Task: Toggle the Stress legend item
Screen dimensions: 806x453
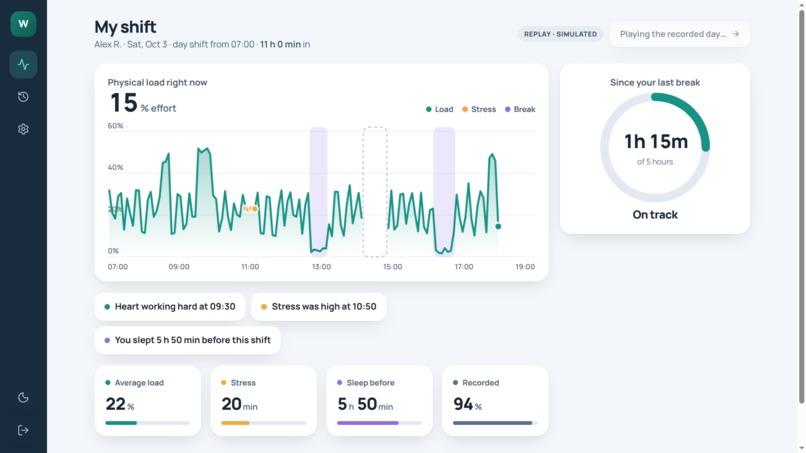Action: (479, 109)
